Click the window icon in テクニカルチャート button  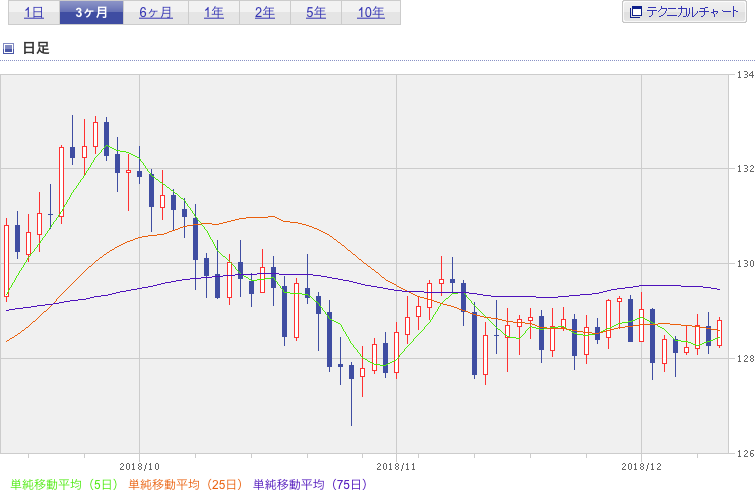636,12
